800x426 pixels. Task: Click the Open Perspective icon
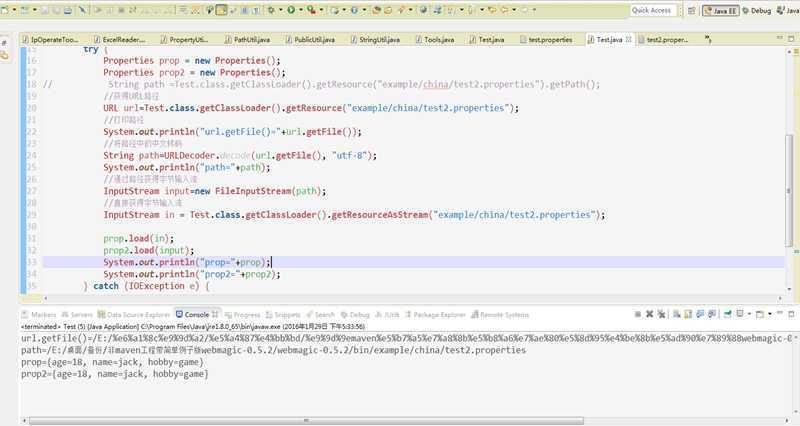[x=691, y=11]
